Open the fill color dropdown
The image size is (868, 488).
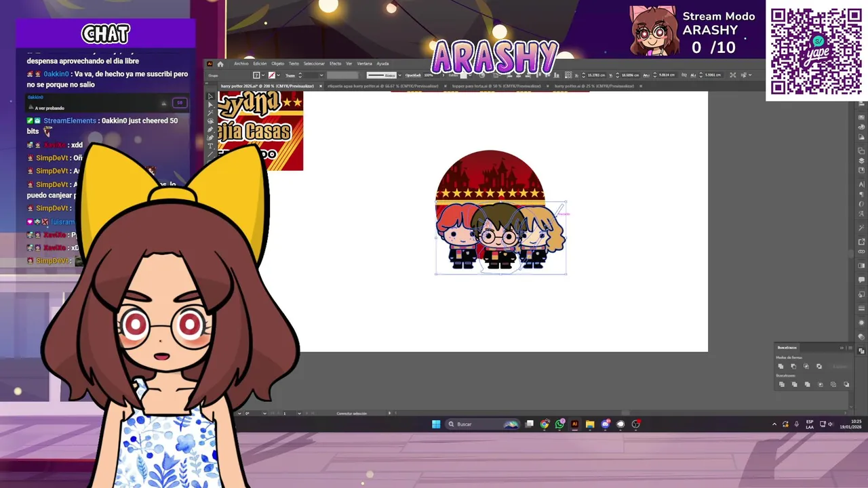click(x=263, y=75)
